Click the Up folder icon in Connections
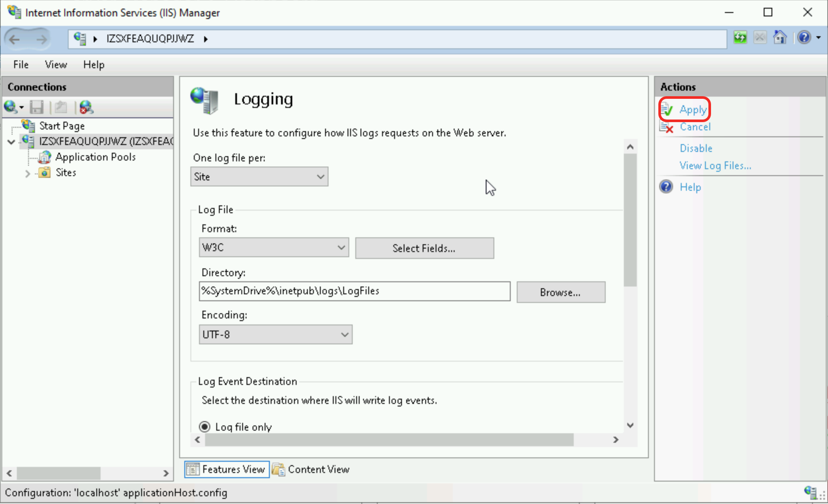 point(61,107)
